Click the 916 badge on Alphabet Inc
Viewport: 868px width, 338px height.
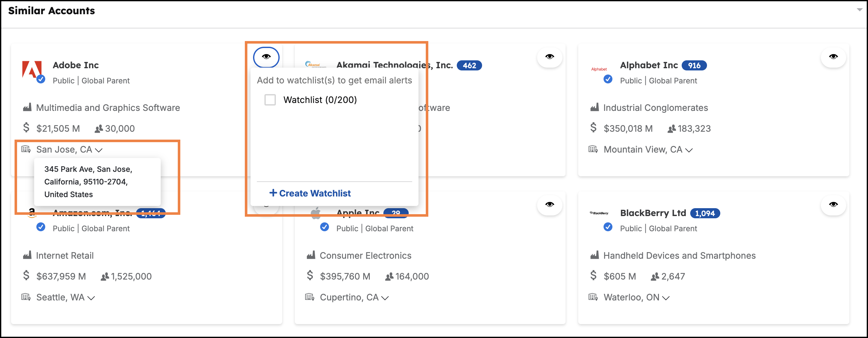coord(694,65)
